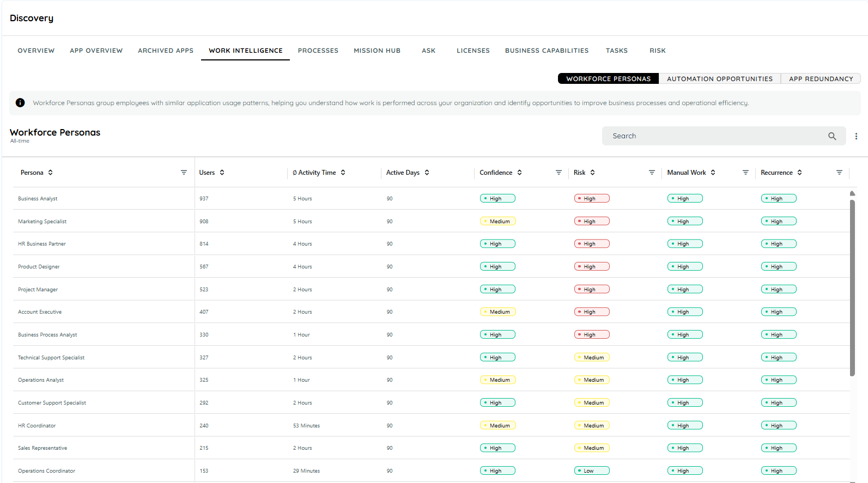This screenshot has width=868, height=483.
Task: Sort by Active Days arrows
Action: coord(427,173)
